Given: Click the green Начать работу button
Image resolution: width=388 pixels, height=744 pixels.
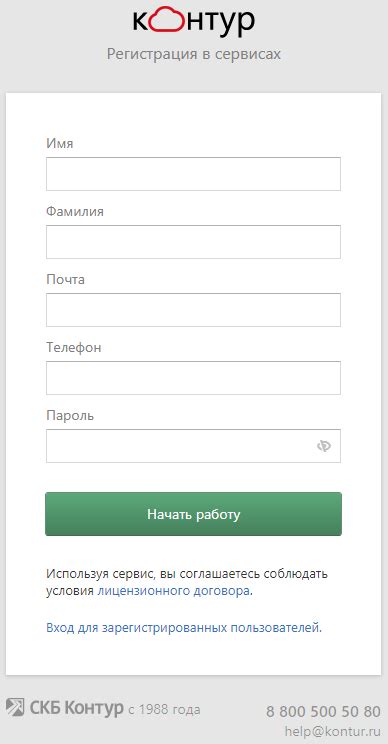Looking at the screenshot, I should 194,514.
